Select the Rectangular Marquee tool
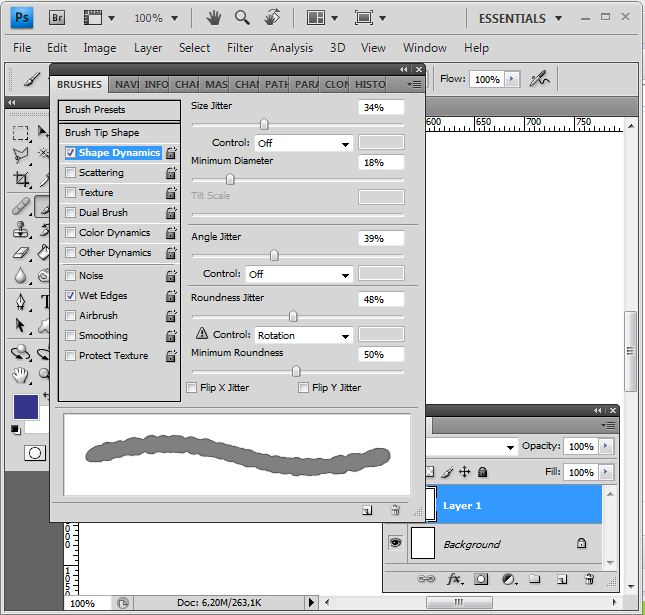The width and height of the screenshot is (645, 615). tap(20, 133)
